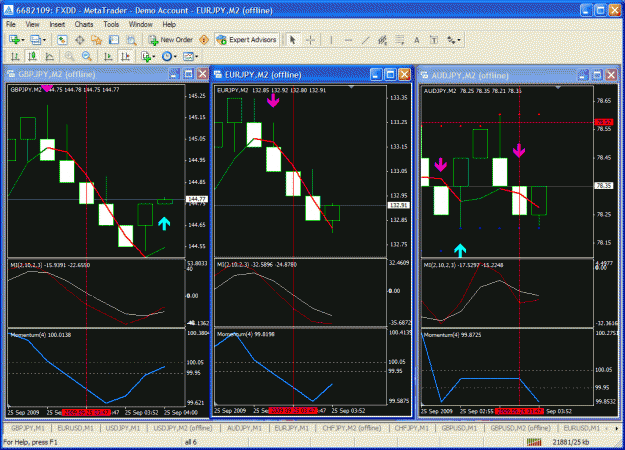Viewport: 625px width, 450px height.
Task: Expand the Templates dropdown arrow
Action: click(x=197, y=57)
